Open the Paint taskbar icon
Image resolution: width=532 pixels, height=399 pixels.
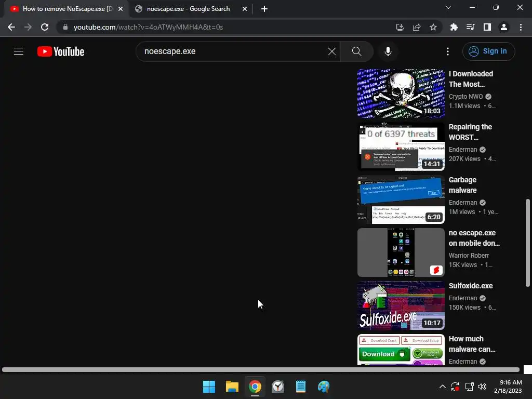point(324,387)
